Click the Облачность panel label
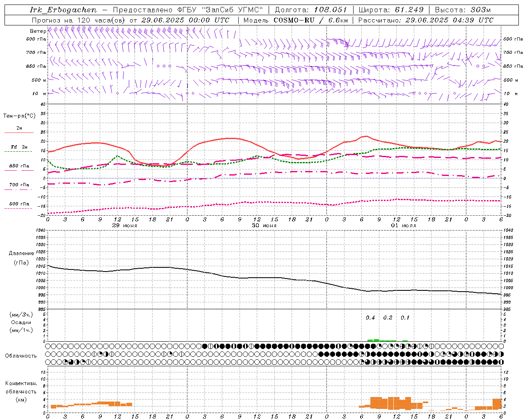 click(x=21, y=356)
